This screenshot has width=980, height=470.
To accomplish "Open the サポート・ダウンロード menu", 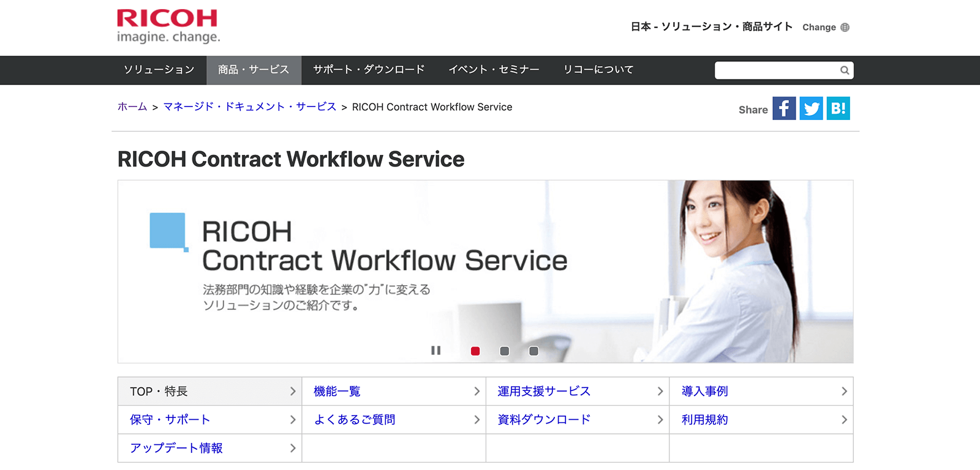I will tap(369, 70).
